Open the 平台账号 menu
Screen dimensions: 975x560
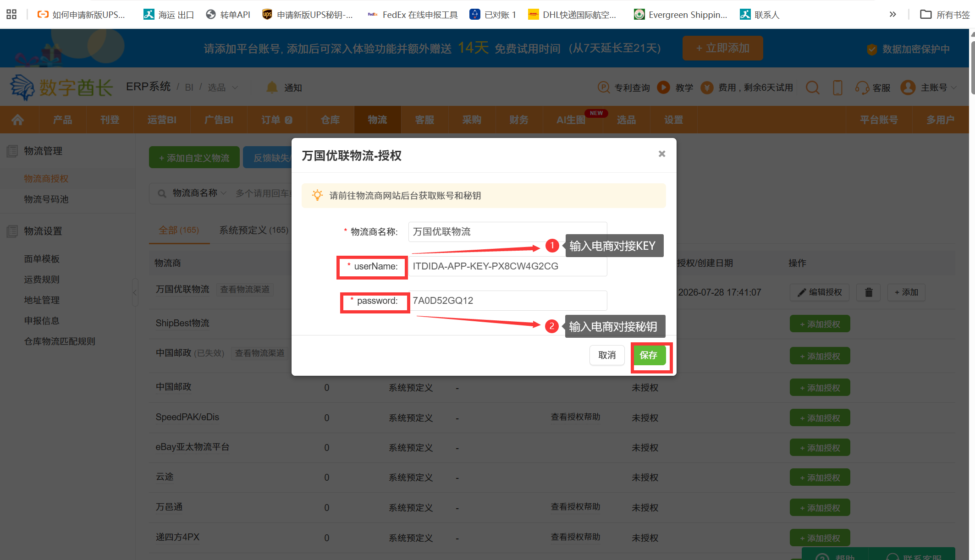879,120
